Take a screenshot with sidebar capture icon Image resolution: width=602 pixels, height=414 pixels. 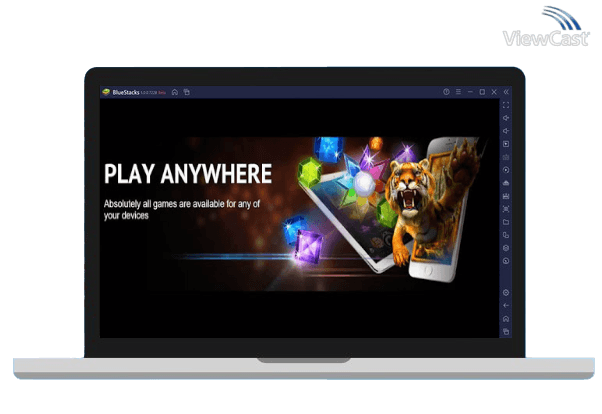506,209
